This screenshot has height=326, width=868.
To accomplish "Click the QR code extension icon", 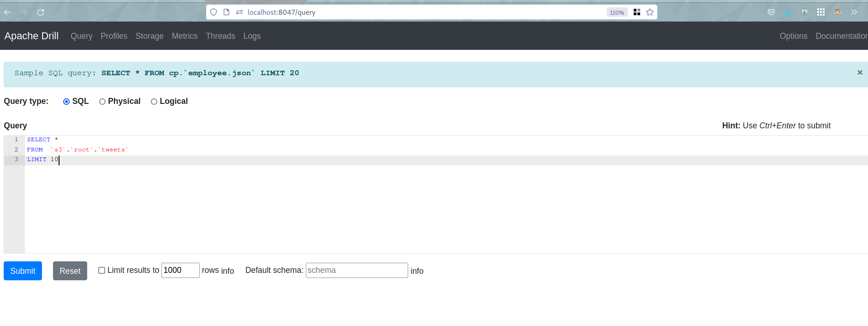I will 637,12.
